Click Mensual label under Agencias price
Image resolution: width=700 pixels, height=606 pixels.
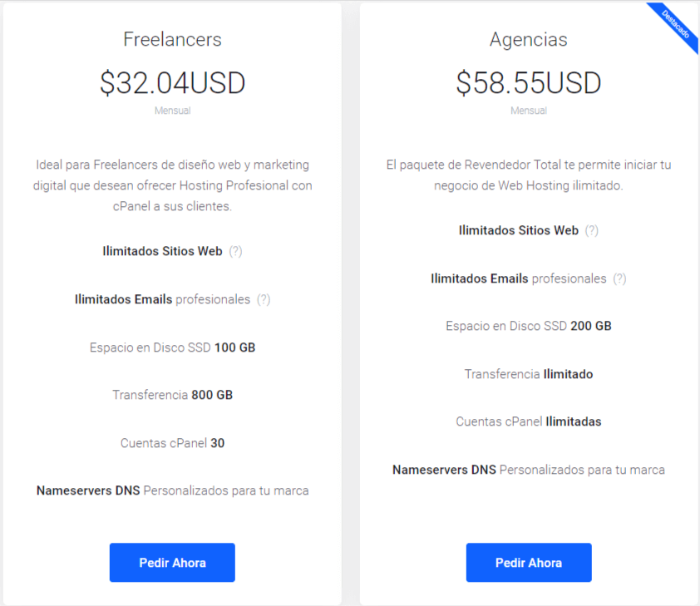(x=528, y=111)
